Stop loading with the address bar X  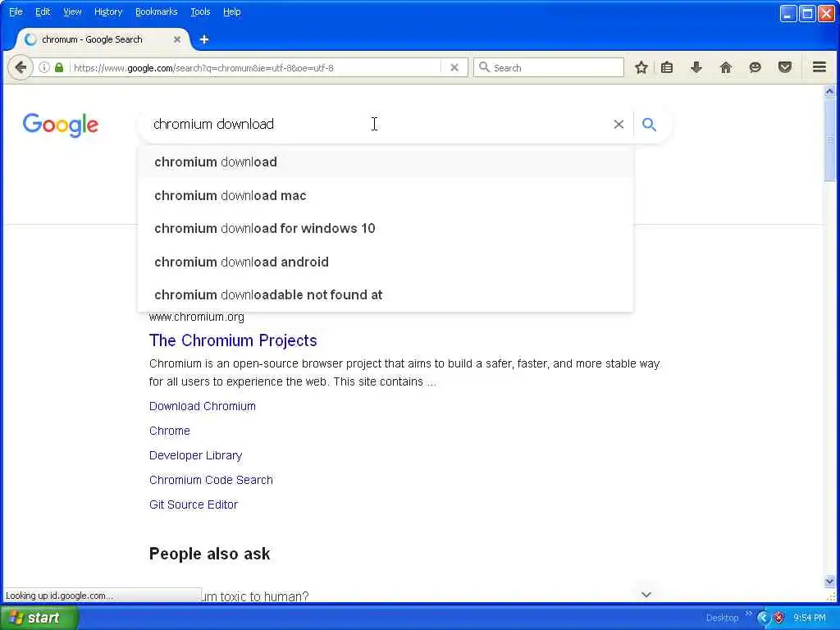click(x=454, y=67)
